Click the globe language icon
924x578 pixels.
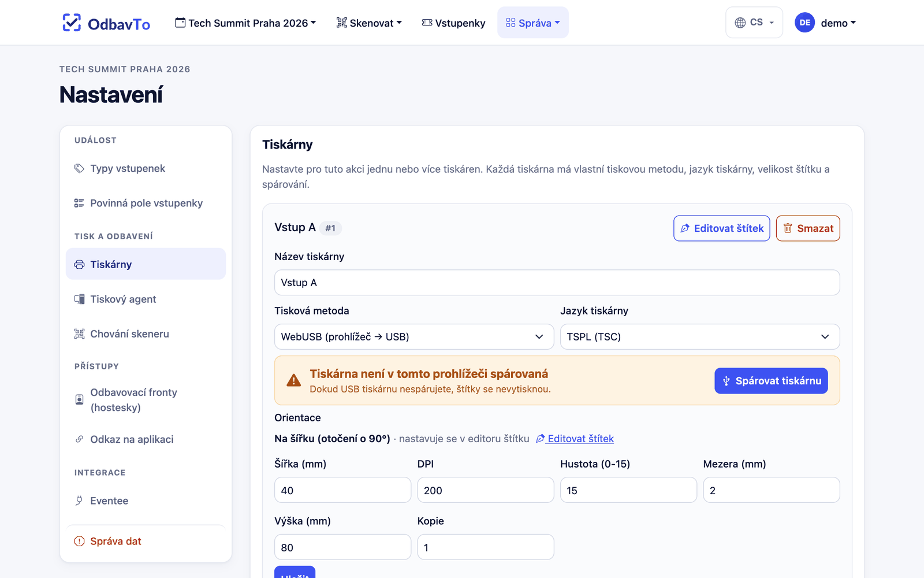click(x=740, y=23)
